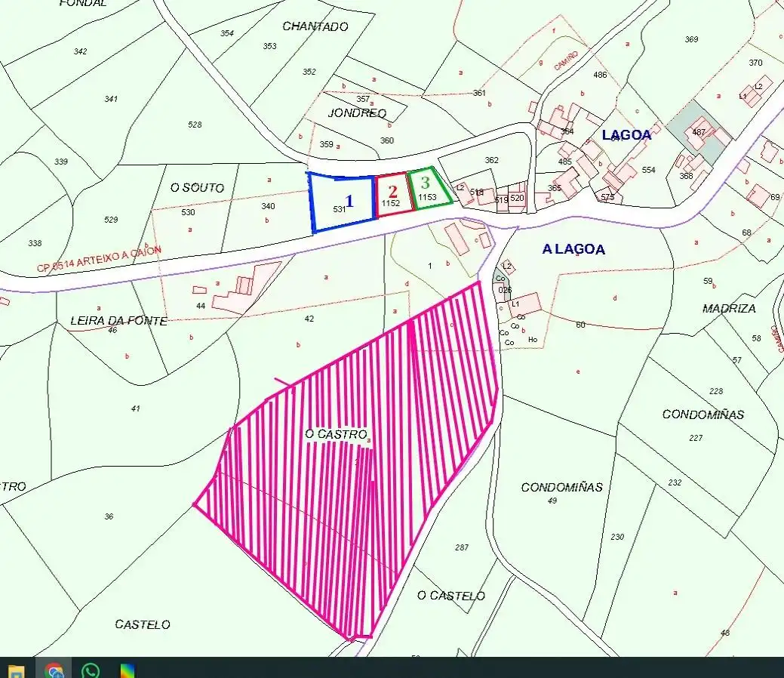Choose parcel 230 on the map
784x678 pixels.
pos(617,537)
